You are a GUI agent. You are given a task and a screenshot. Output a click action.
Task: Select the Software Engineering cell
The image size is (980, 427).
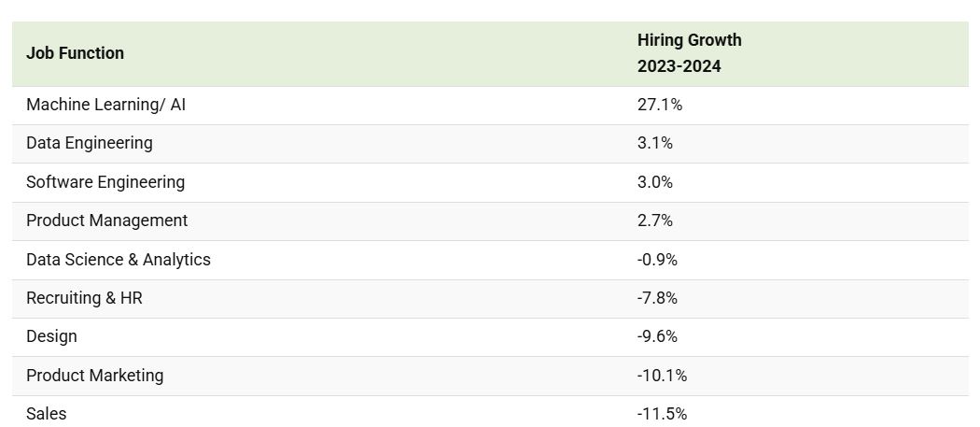(x=105, y=181)
